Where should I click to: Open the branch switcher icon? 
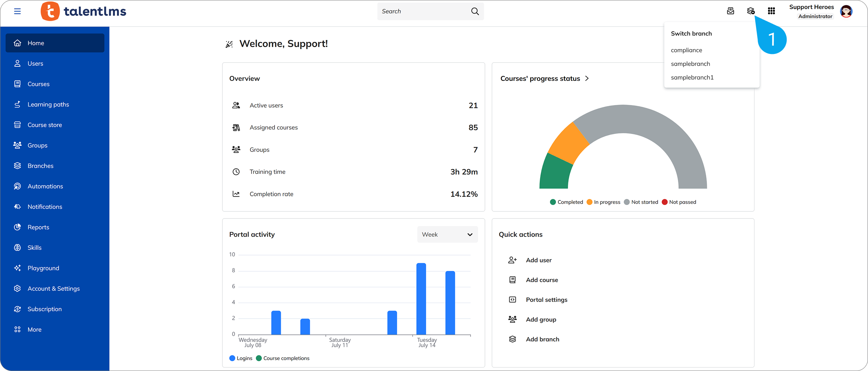coord(751,11)
